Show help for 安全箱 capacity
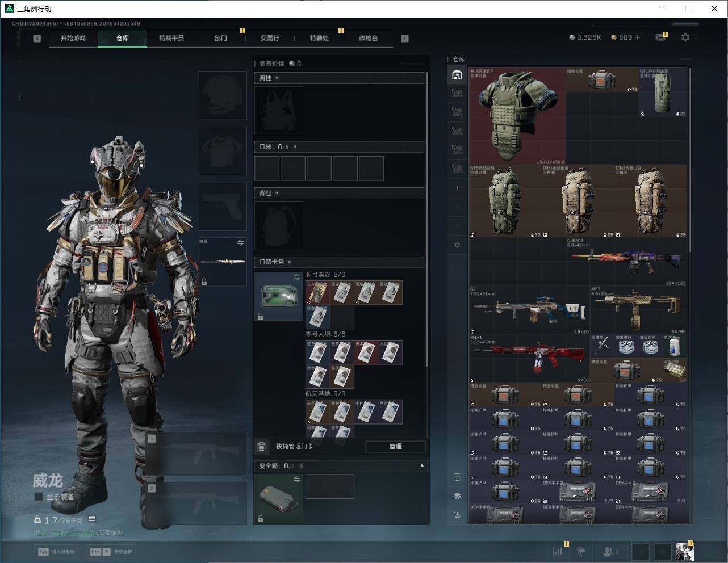 (x=301, y=466)
